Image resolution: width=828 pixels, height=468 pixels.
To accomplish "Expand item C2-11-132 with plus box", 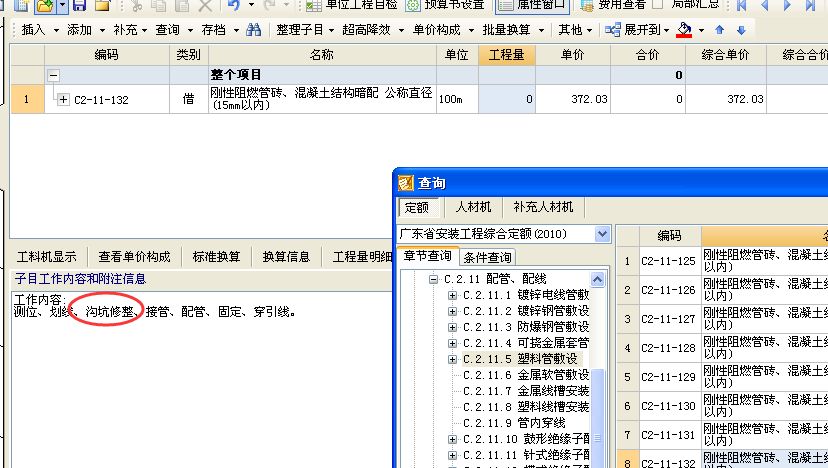I will (63, 99).
